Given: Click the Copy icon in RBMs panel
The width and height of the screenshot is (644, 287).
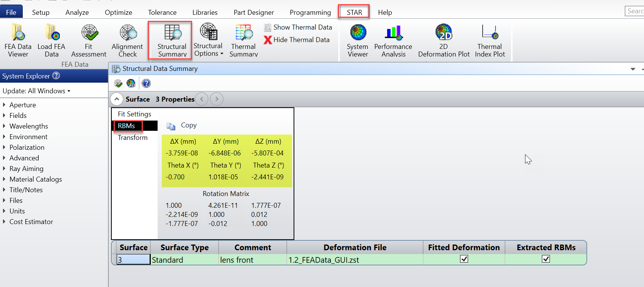Looking at the screenshot, I should (x=171, y=126).
